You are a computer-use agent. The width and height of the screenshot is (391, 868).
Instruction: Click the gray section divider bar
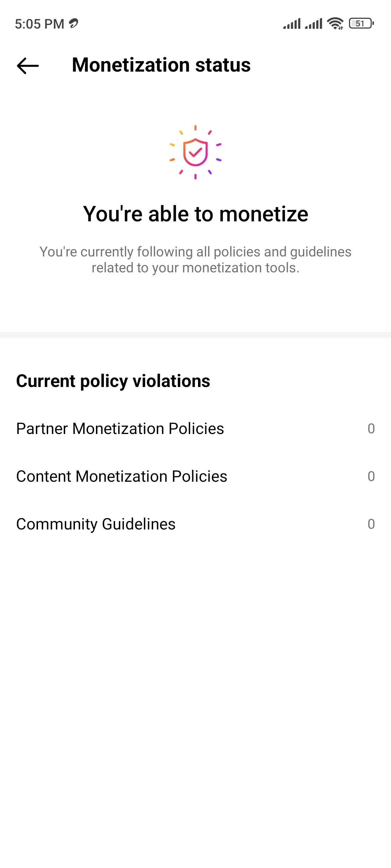coord(195,335)
